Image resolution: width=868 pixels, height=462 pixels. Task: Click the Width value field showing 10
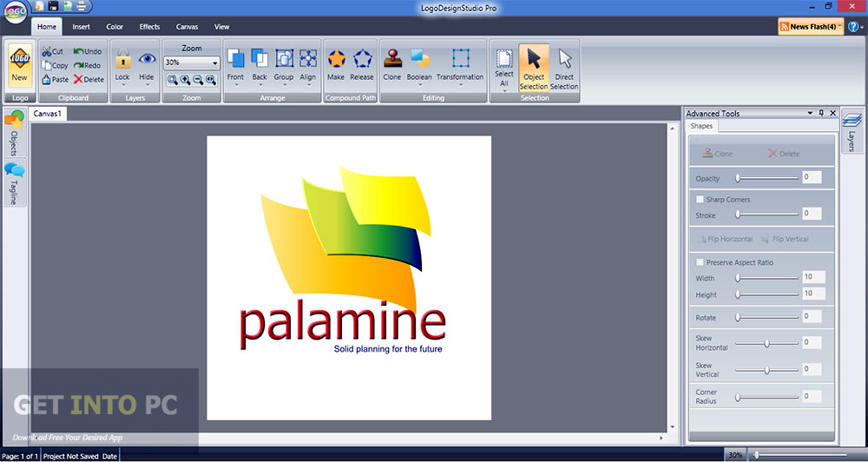(x=812, y=277)
